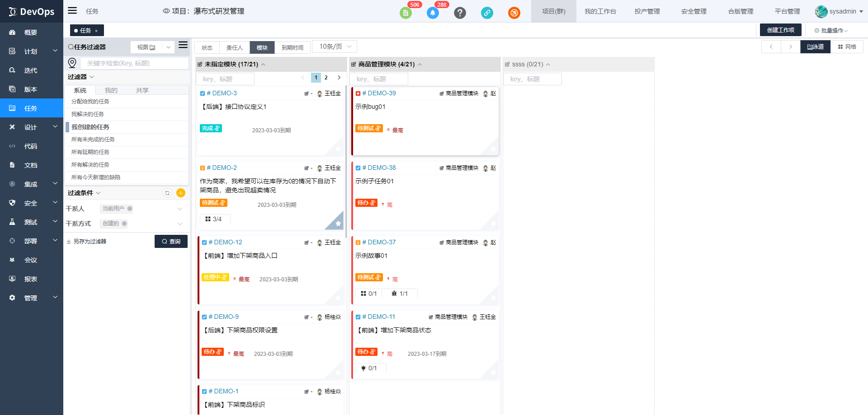
Task: Star the DEMO-2 card corner
Action: pos(338,223)
